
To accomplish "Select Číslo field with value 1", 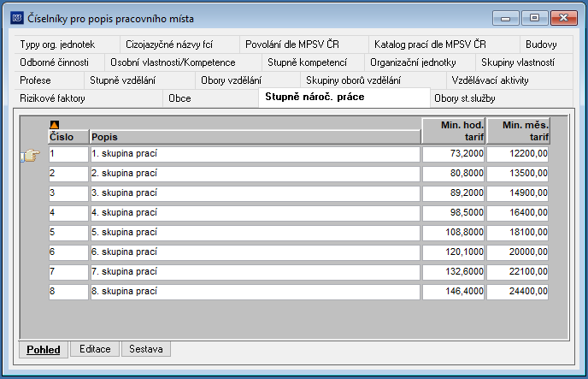I will [68, 154].
